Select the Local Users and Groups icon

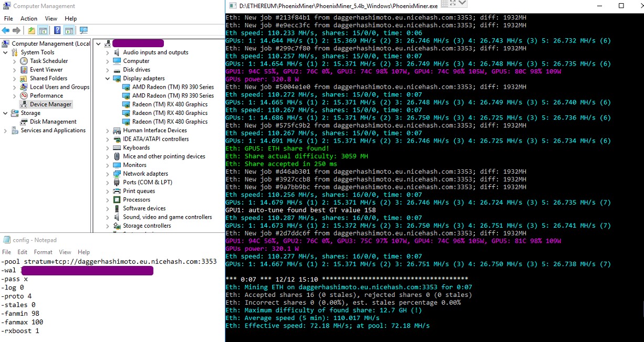pos(24,87)
